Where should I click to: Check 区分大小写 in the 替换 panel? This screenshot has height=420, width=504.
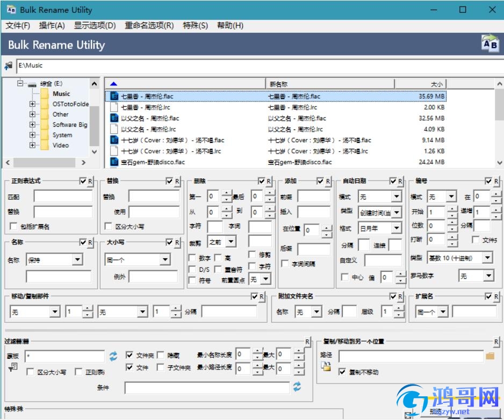click(109, 226)
